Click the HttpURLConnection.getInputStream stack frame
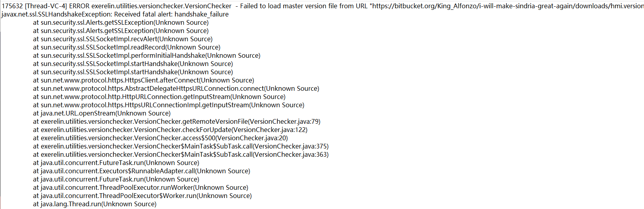This screenshot has width=644, height=209. 159,97
